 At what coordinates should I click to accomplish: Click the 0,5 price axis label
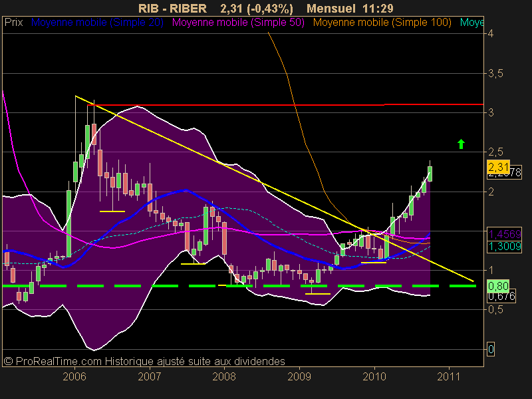[x=495, y=309]
